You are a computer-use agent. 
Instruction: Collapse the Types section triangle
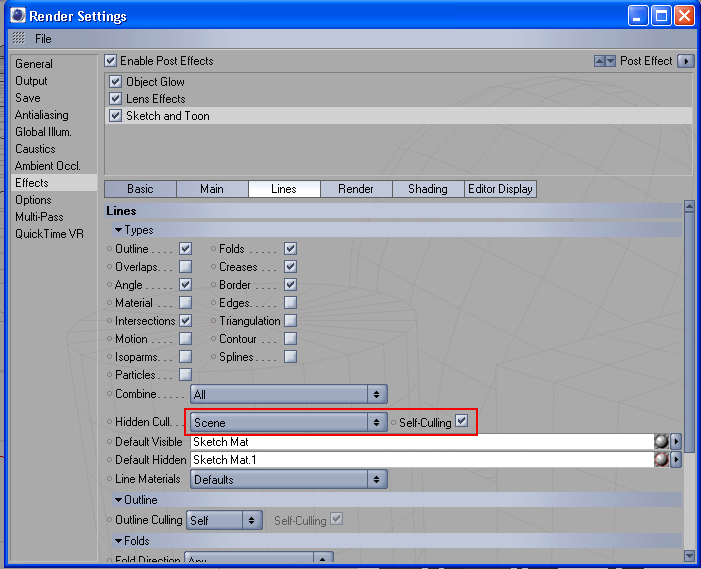click(x=118, y=230)
